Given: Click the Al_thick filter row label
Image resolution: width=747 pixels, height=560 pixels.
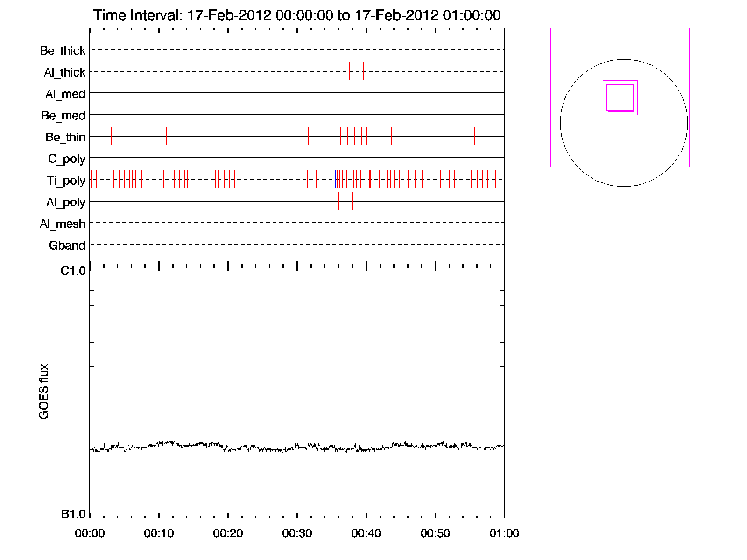Looking at the screenshot, I should tap(64, 72).
